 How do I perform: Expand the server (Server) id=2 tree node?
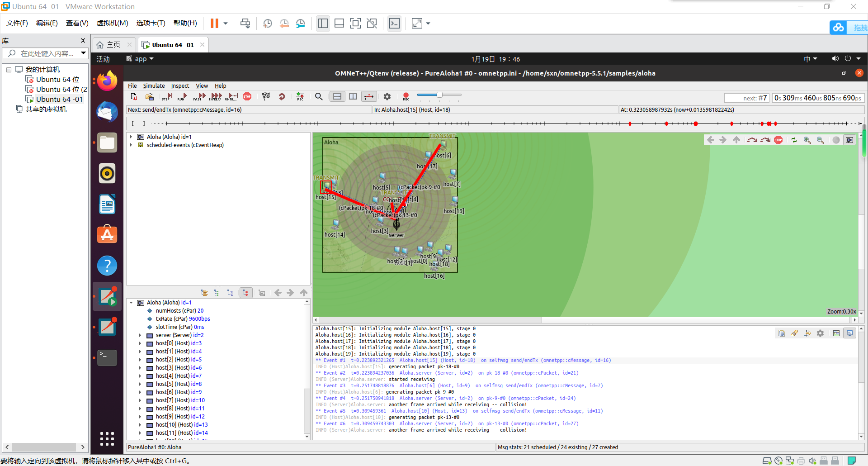(x=140, y=335)
